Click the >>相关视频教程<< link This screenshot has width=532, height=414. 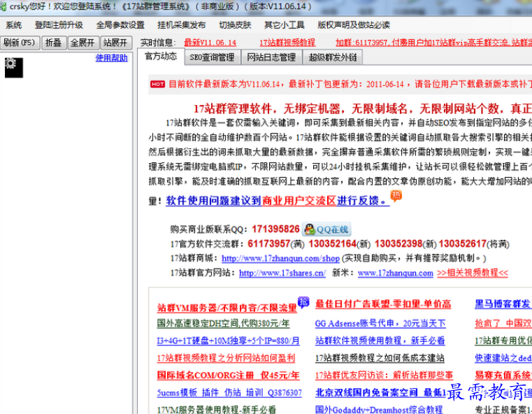pyautogui.click(x=473, y=273)
